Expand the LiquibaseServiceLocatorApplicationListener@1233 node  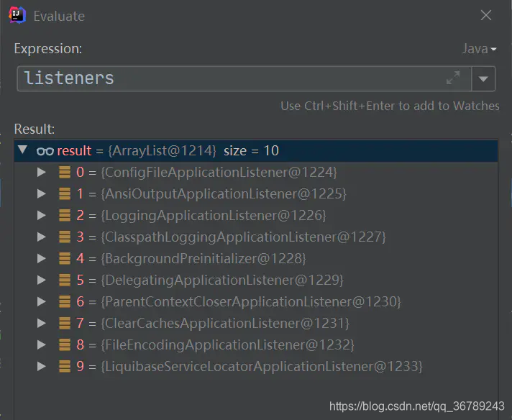[41, 366]
